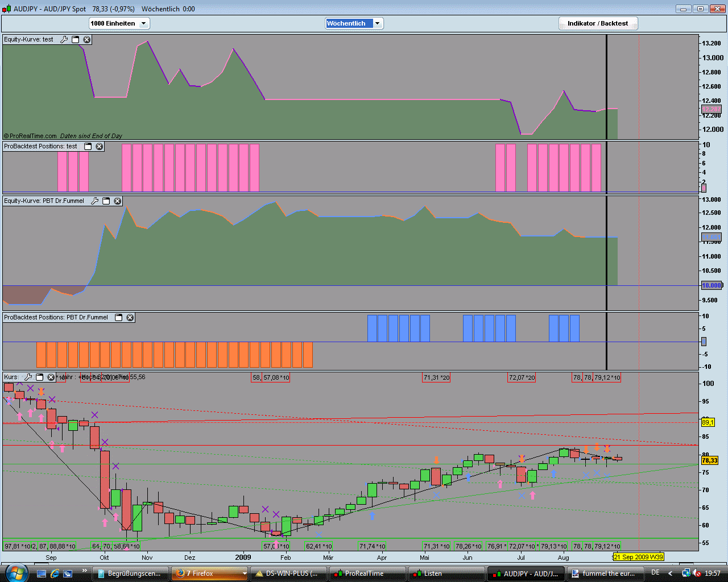
Task: Expand the quick launch overflow chevron
Action: [x=85, y=572]
